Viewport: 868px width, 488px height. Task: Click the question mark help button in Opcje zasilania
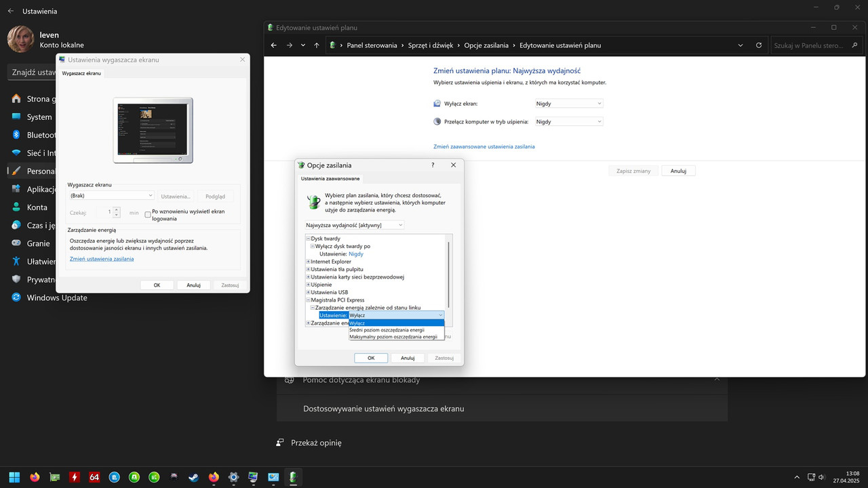(x=433, y=165)
